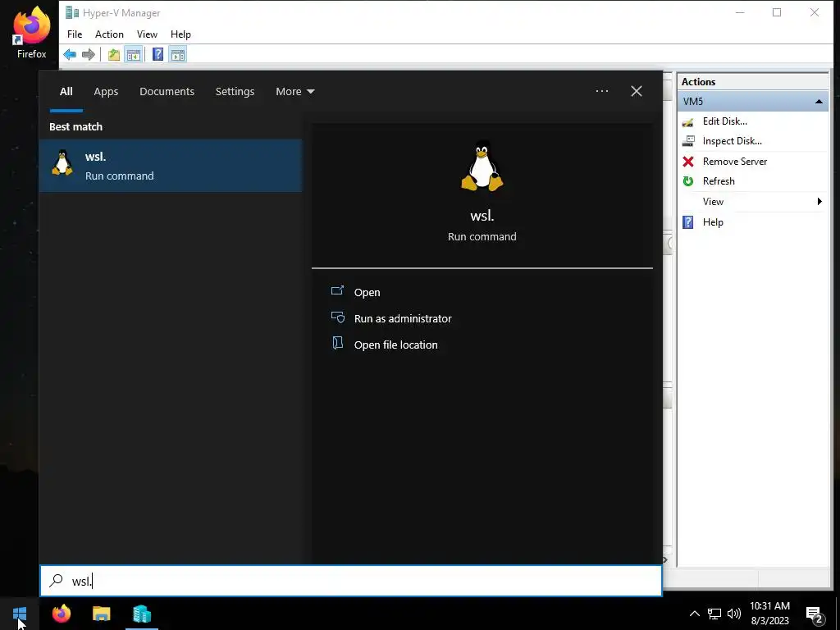Click the Back arrow in Hyper-V Manager toolbar
Screen dimensions: 840x630
pyautogui.click(x=70, y=54)
